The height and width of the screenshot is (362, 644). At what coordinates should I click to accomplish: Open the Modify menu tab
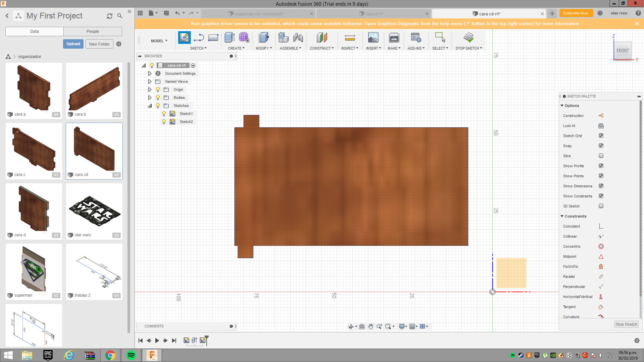click(x=264, y=48)
